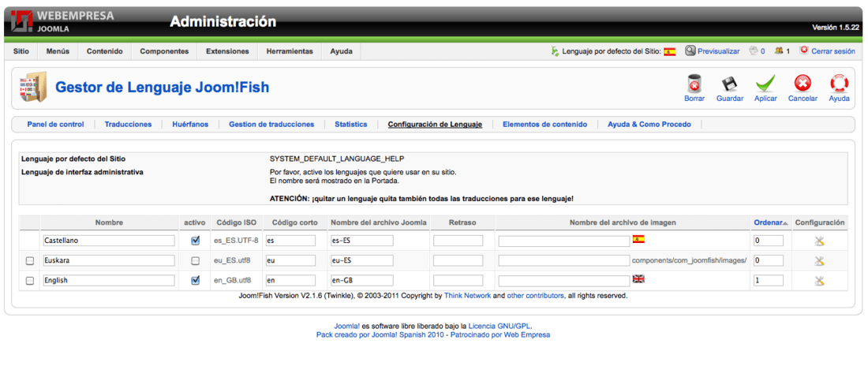The width and height of the screenshot is (868, 381).
Task: Open the Extensiones menu
Action: click(x=227, y=51)
